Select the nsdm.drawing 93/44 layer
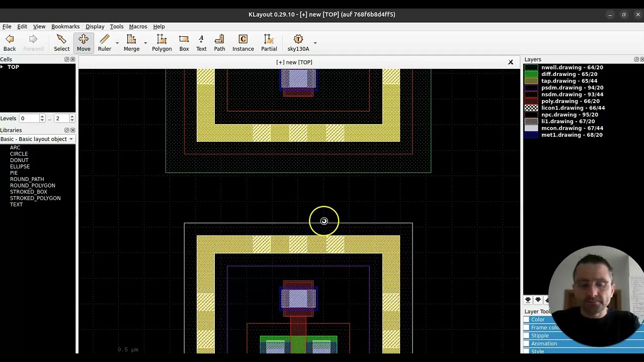This screenshot has height=362, width=644. (x=572, y=95)
